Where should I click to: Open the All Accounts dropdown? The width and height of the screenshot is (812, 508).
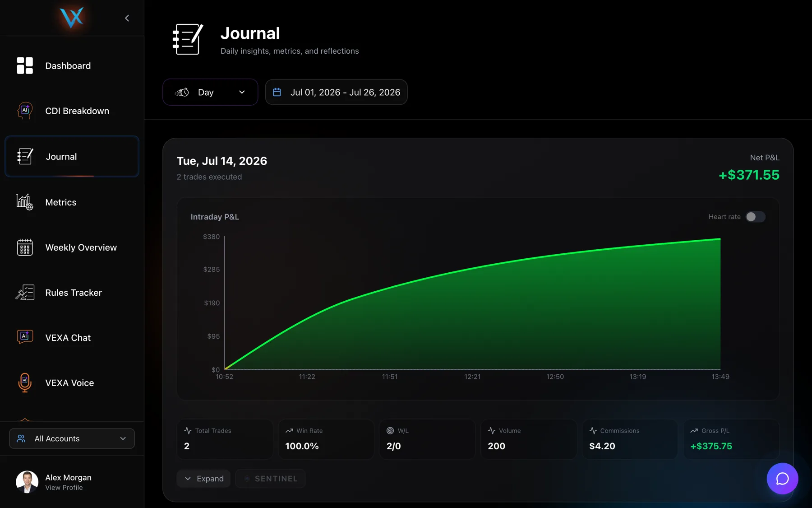tap(72, 438)
